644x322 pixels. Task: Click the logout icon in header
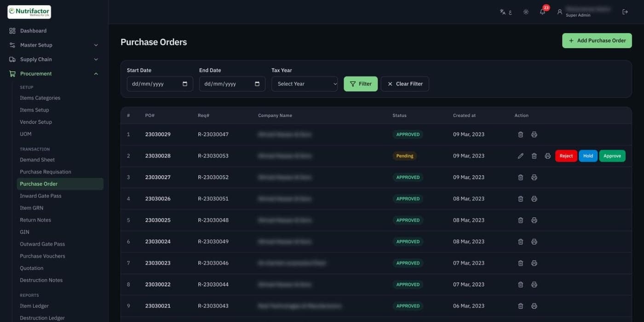tap(625, 12)
